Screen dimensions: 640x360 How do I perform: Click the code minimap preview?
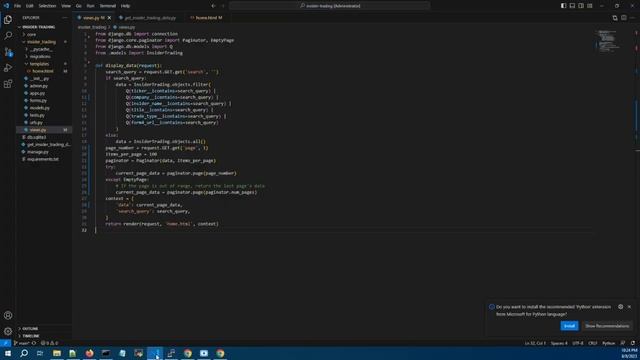609,41
